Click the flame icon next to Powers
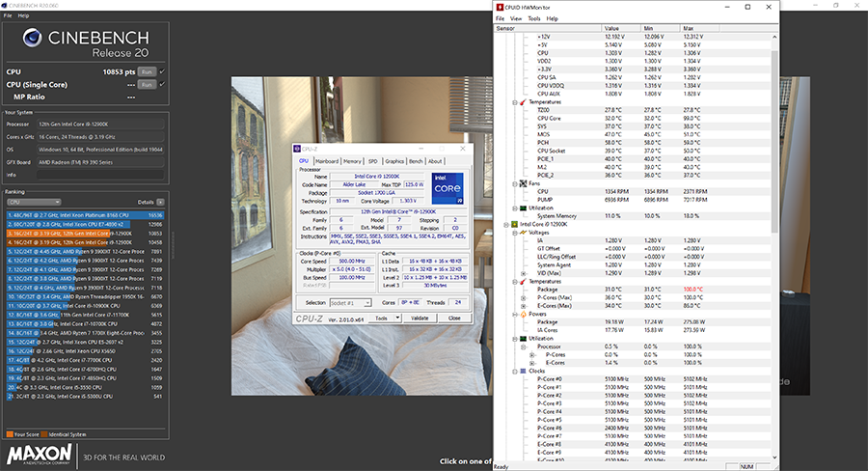Viewport: 868px width, 471px height. coord(523,315)
